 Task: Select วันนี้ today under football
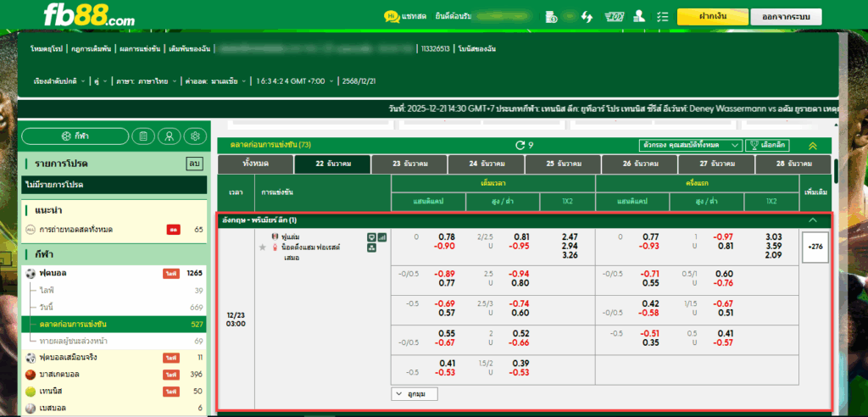pos(114,307)
